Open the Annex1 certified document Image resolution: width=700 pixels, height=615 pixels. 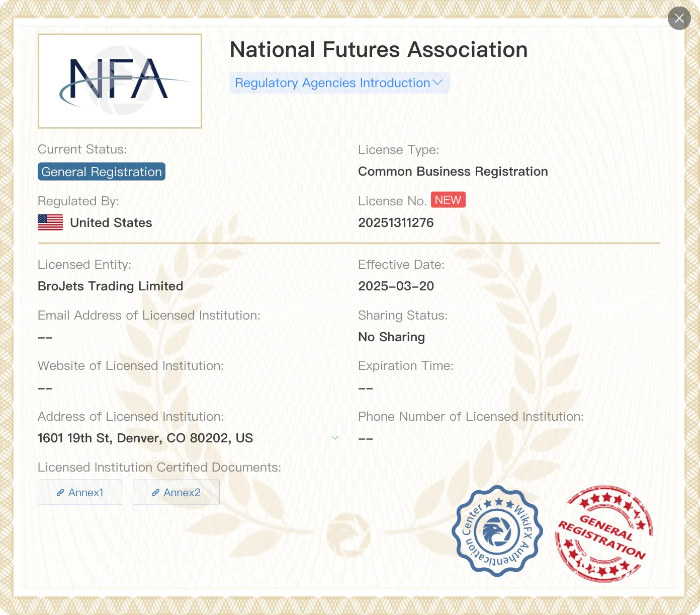pos(80,492)
